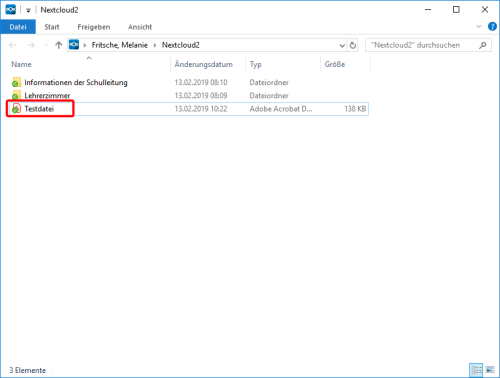Viewport: 500px width, 378px height.
Task: Select the Informationen der Schulleitung folder name
Action: pos(76,82)
